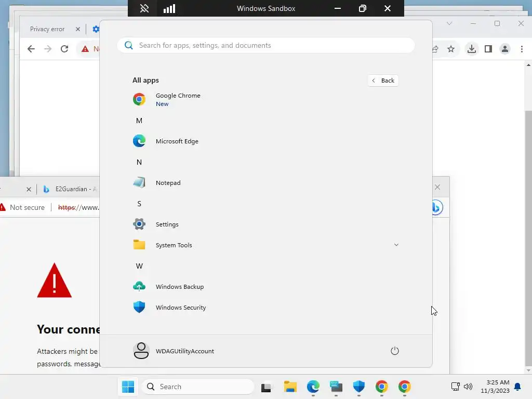Expand System Tools folder chevron
This screenshot has width=532, height=399.
(396, 245)
